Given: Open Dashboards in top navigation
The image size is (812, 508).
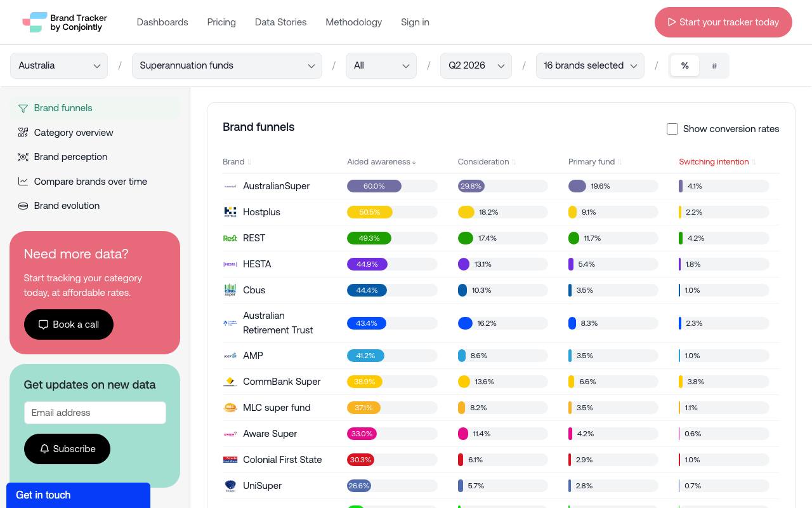Looking at the screenshot, I should pos(162,22).
